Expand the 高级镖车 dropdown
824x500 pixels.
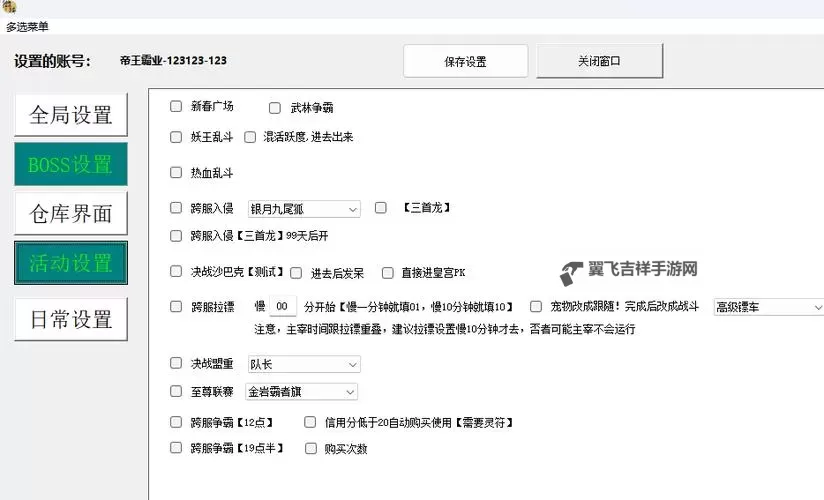click(x=768, y=307)
